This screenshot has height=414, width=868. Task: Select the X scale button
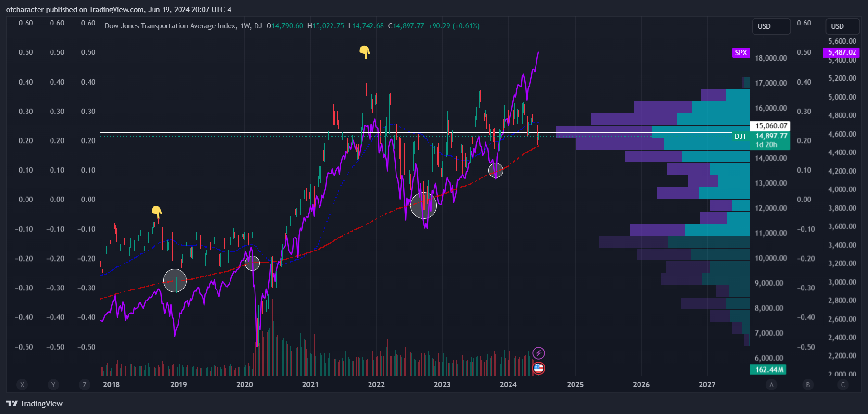point(22,385)
